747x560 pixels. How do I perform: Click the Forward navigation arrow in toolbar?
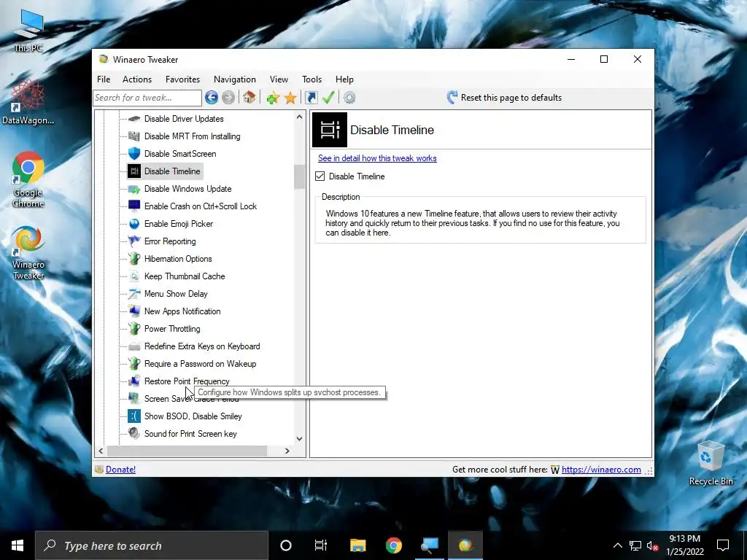pyautogui.click(x=228, y=98)
